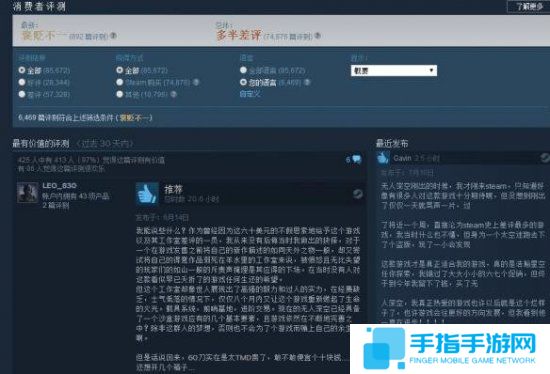
Task: Click the 最近发布 section heading
Action: click(392, 143)
